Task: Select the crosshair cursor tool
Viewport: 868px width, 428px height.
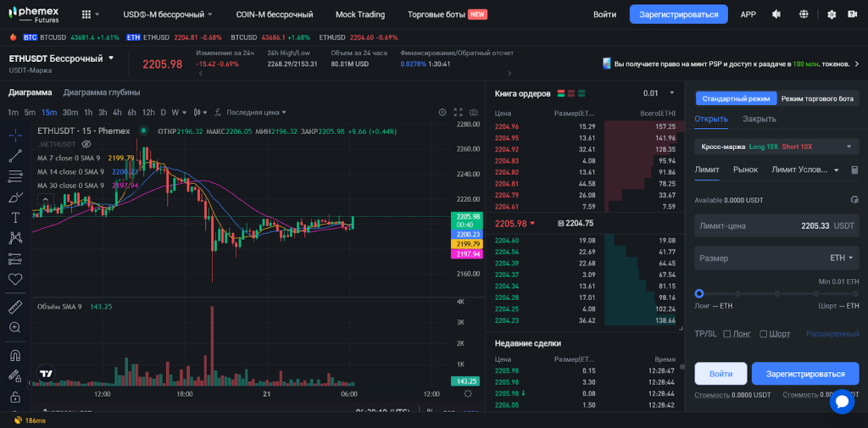Action: coord(15,135)
